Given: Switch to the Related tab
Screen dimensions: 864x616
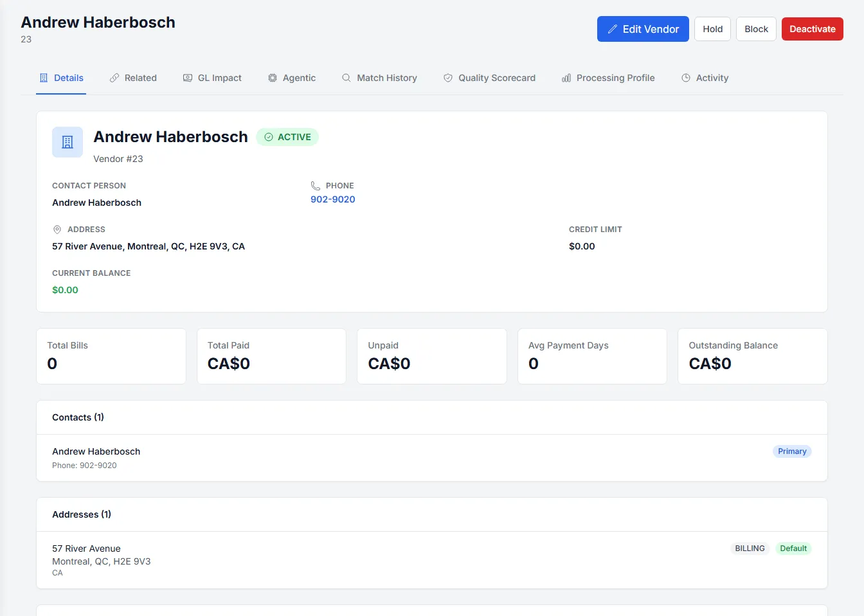Looking at the screenshot, I should pyautogui.click(x=133, y=78).
